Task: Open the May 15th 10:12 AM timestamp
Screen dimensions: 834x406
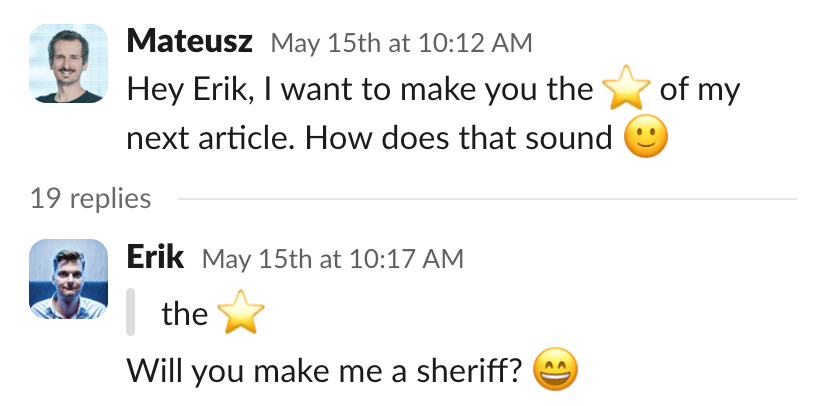Action: click(402, 43)
